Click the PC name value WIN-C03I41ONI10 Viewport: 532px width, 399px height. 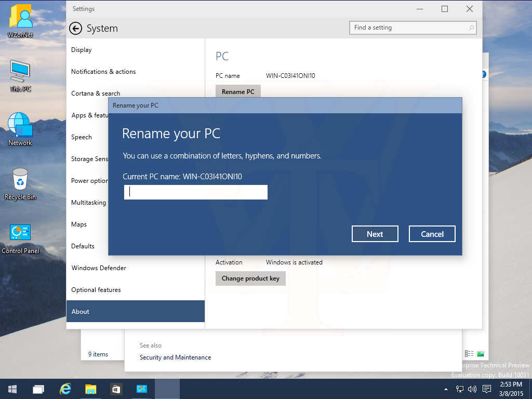290,76
